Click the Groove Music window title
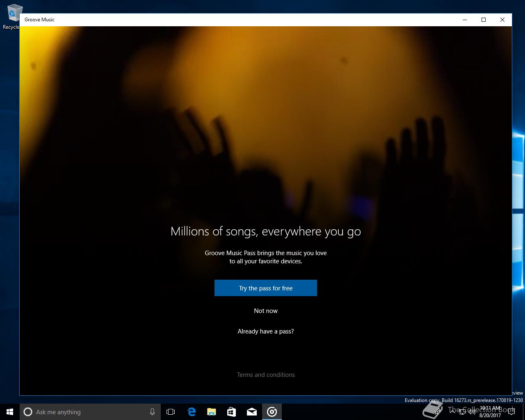The width and height of the screenshot is (525, 420). [39, 20]
